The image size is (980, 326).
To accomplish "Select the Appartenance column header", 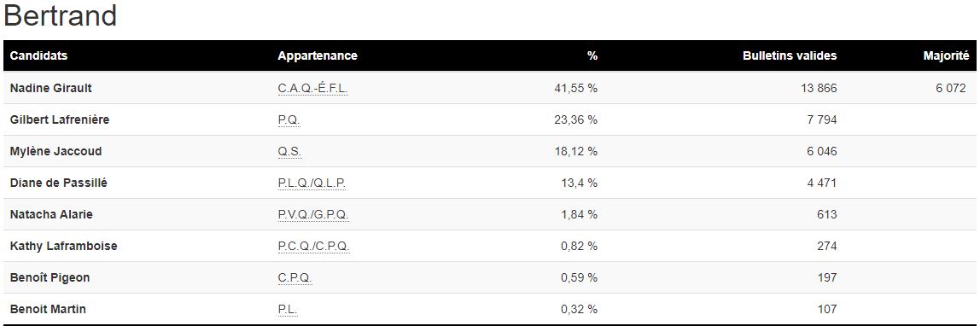I will click(318, 55).
